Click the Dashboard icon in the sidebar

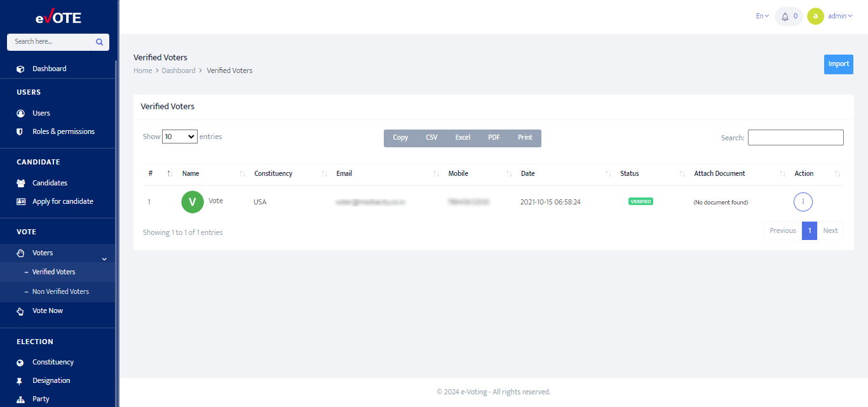[x=21, y=68]
